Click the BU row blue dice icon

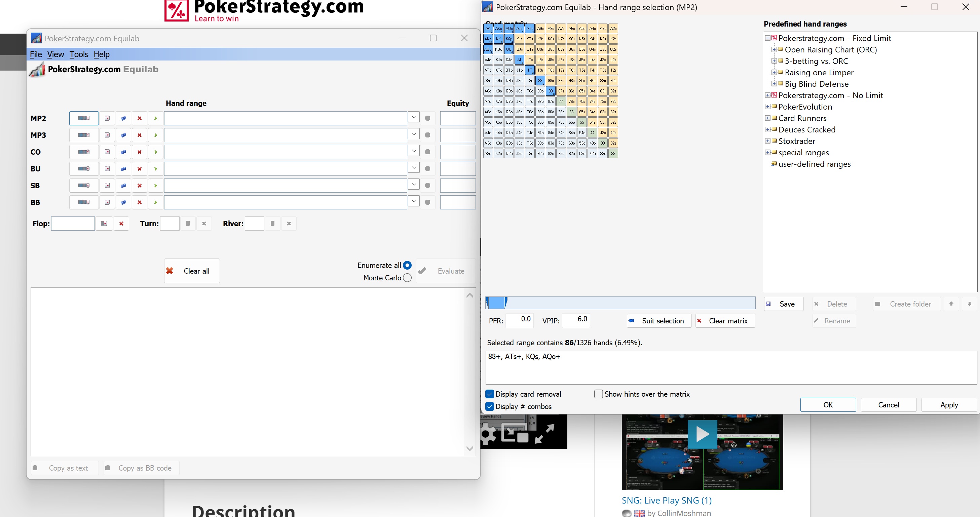tap(123, 169)
